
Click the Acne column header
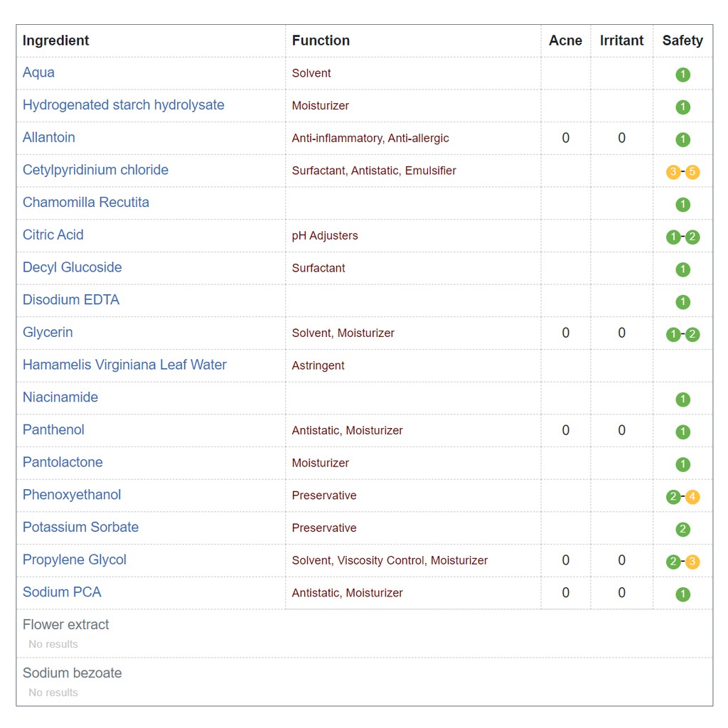pyautogui.click(x=565, y=41)
